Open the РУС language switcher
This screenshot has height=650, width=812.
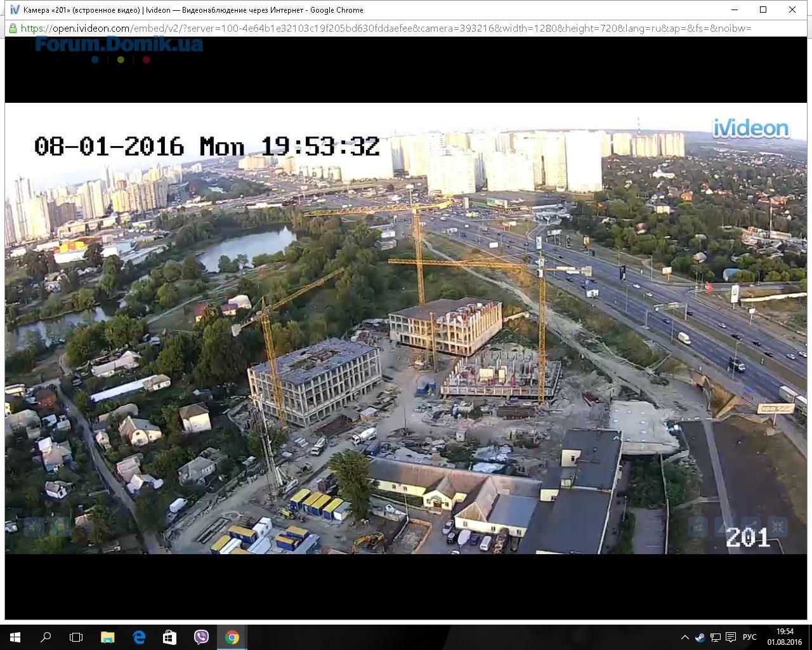pyautogui.click(x=749, y=637)
